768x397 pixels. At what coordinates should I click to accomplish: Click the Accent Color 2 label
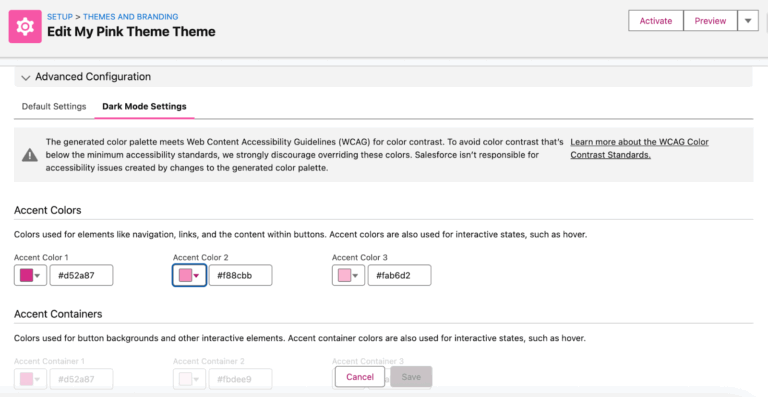201,257
